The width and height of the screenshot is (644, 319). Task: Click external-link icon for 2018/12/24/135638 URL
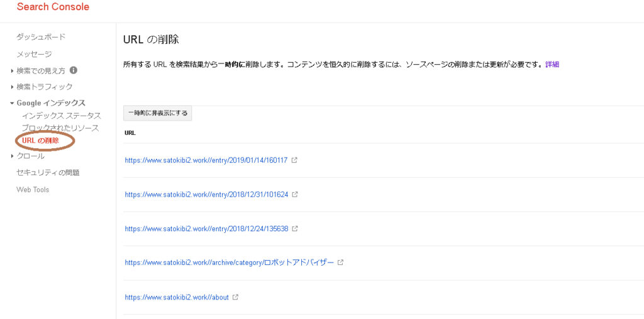[295, 228]
